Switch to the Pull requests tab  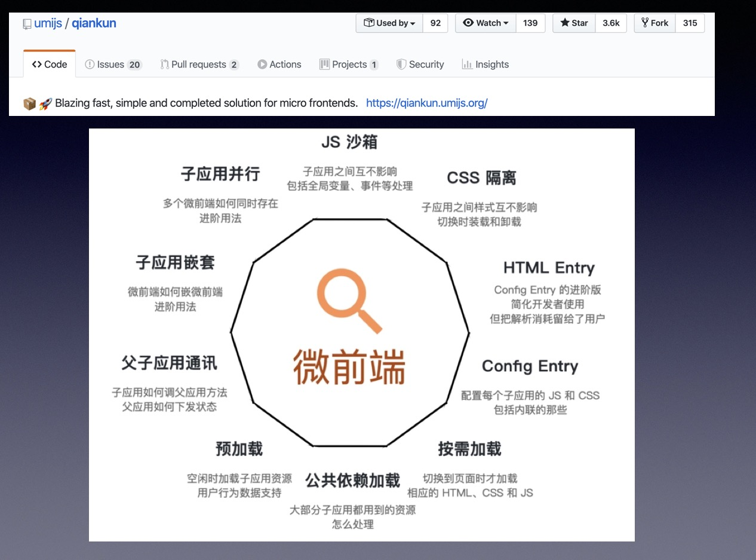199,64
